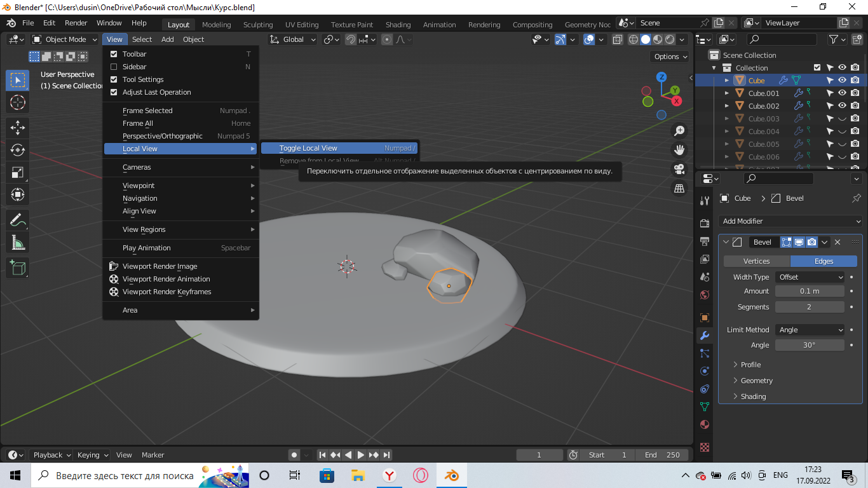Click the Amount value field

810,291
